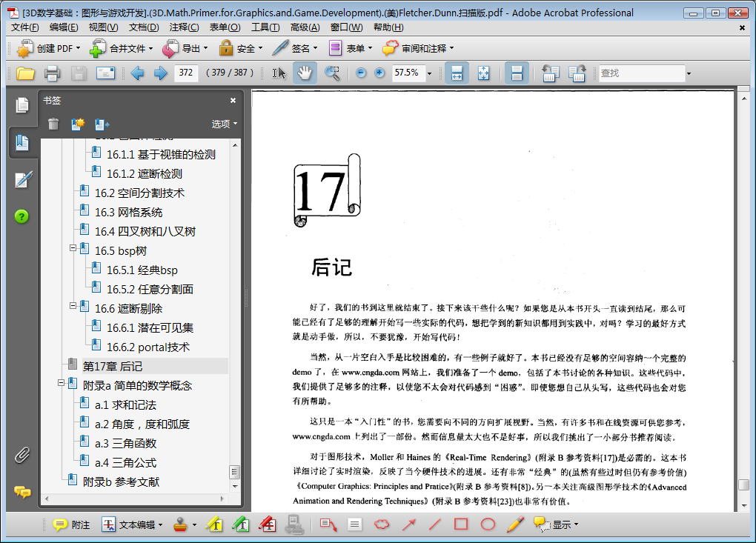Open the 工具(T) menu

[x=265, y=27]
